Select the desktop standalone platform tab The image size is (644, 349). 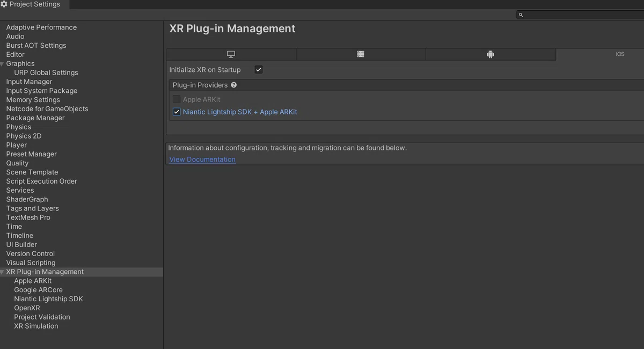(x=231, y=54)
